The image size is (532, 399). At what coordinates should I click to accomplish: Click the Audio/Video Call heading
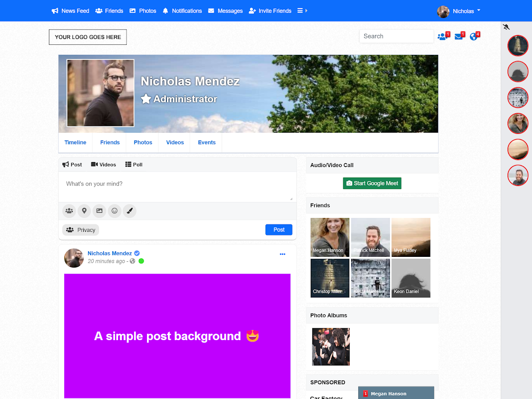coord(332,165)
